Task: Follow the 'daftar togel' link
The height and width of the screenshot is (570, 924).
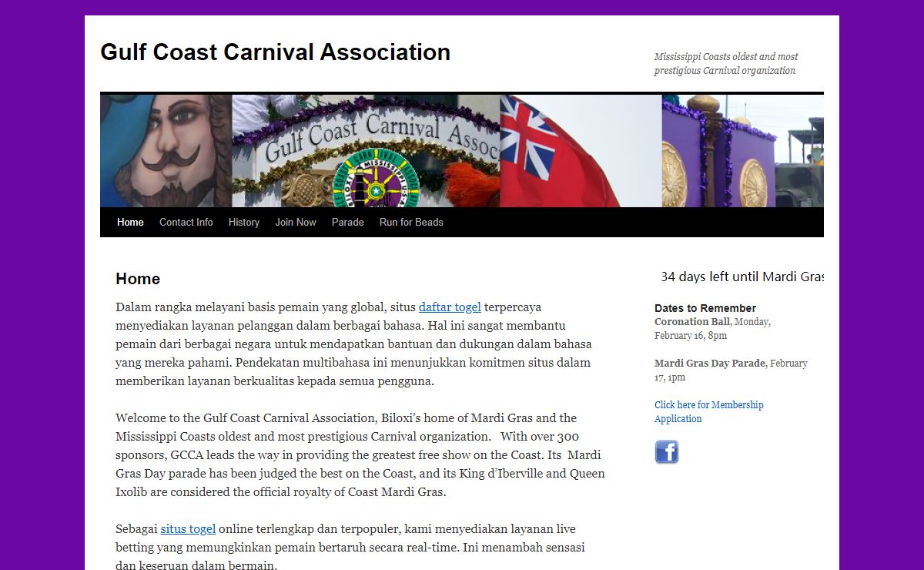Action: click(450, 307)
